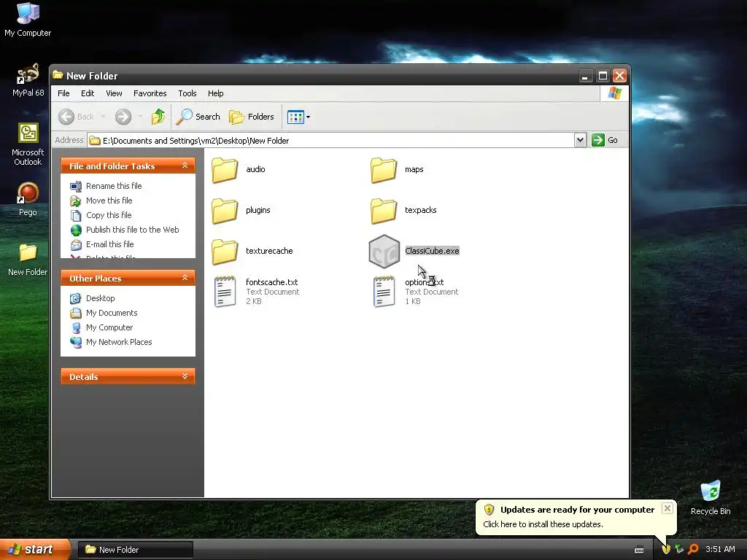Click the Back navigation button

point(76,117)
